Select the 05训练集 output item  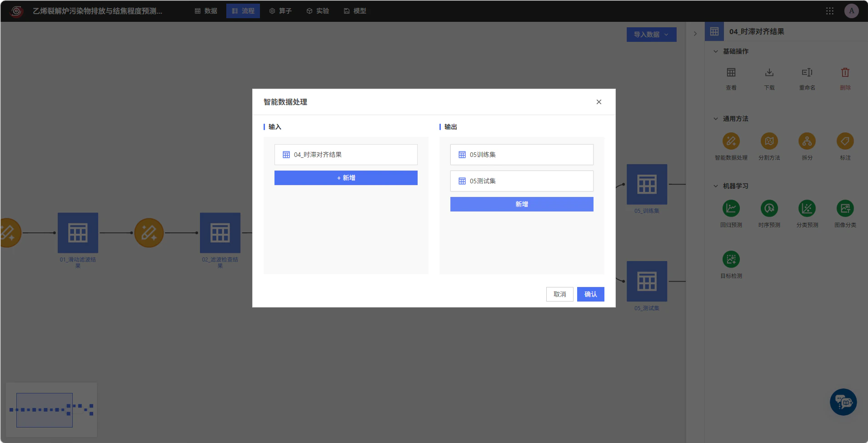[522, 155]
